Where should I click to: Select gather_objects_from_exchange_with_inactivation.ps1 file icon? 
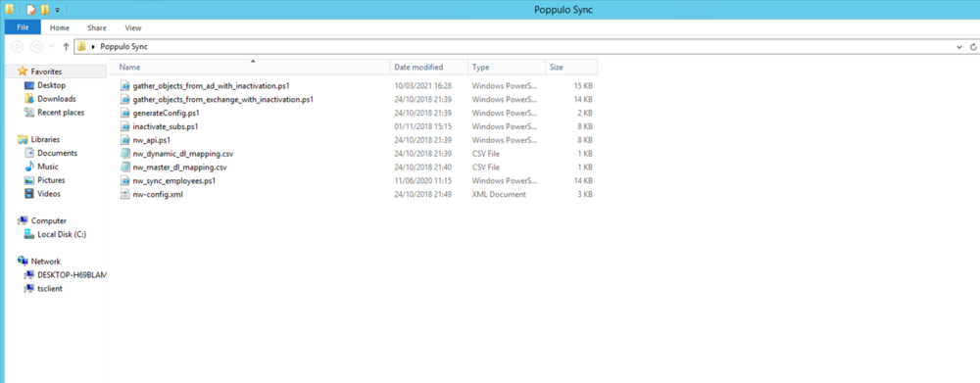pos(124,99)
